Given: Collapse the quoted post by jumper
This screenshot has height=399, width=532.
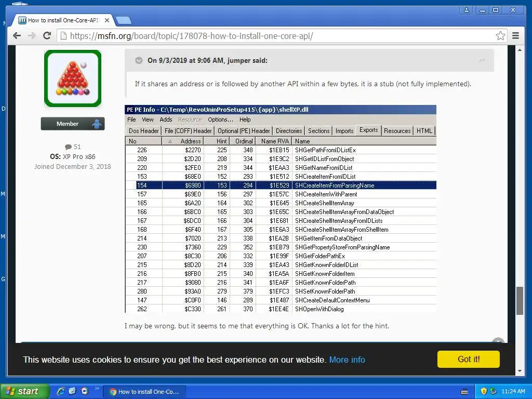Looking at the screenshot, I should pyautogui.click(x=139, y=60).
